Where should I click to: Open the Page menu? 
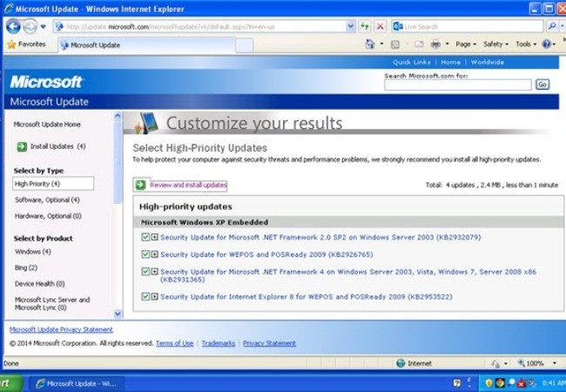(466, 44)
